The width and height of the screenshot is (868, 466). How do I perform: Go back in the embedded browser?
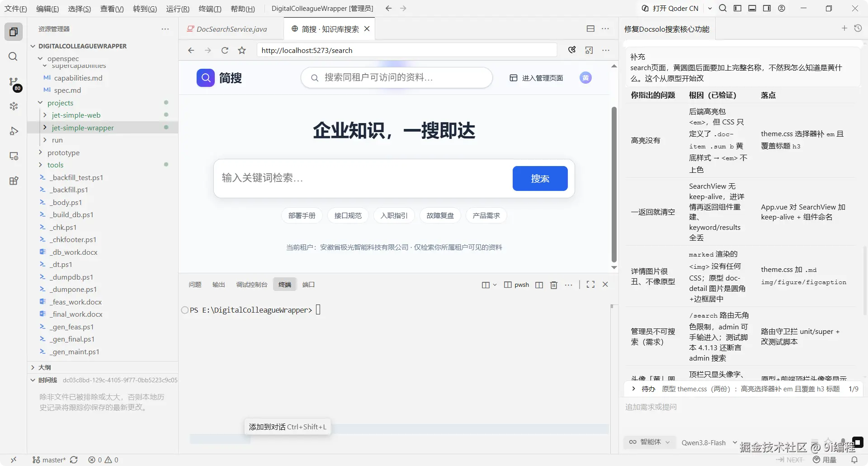click(191, 50)
